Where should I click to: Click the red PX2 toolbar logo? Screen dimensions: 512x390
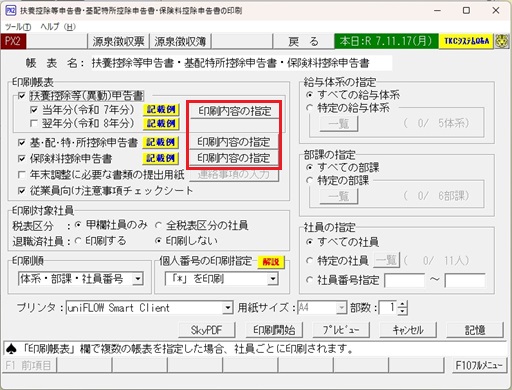[13, 41]
